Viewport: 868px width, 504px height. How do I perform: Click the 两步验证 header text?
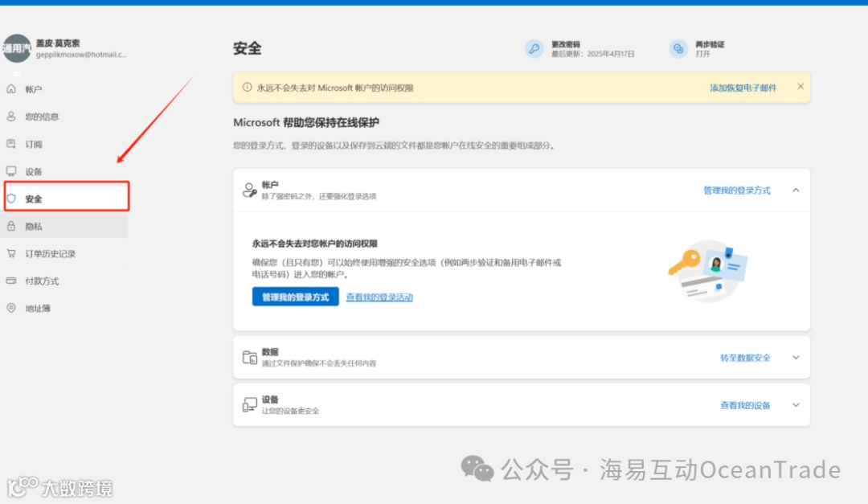tap(710, 43)
